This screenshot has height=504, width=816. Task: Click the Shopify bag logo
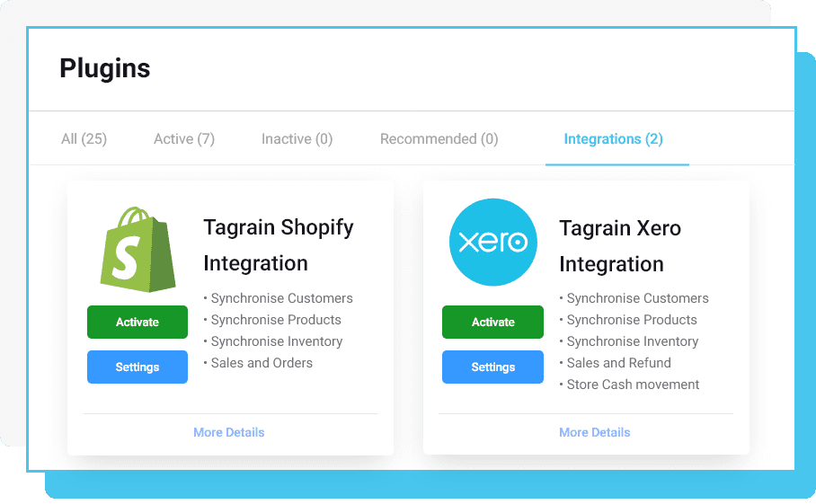(x=137, y=249)
